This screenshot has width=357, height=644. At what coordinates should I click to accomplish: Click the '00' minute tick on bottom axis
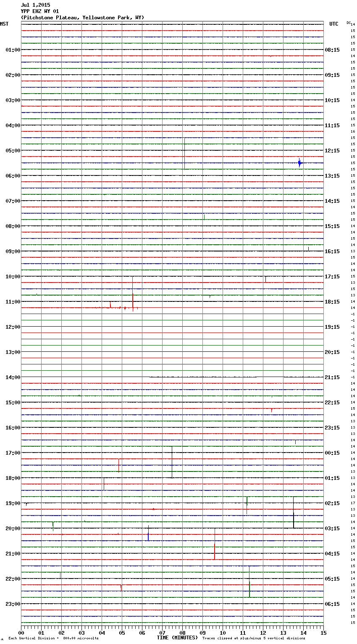coord(21,633)
